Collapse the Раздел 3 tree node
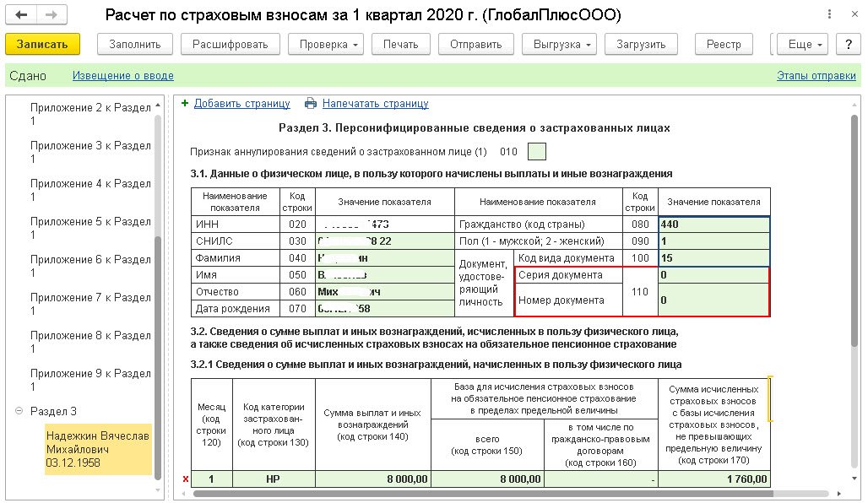Image resolution: width=868 pixels, height=503 pixels. 19,411
